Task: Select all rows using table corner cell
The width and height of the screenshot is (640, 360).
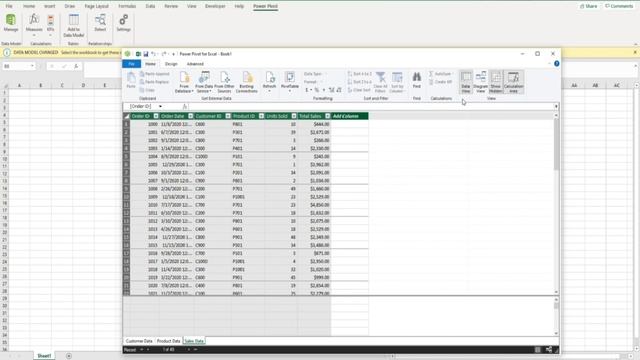Action: point(127,116)
